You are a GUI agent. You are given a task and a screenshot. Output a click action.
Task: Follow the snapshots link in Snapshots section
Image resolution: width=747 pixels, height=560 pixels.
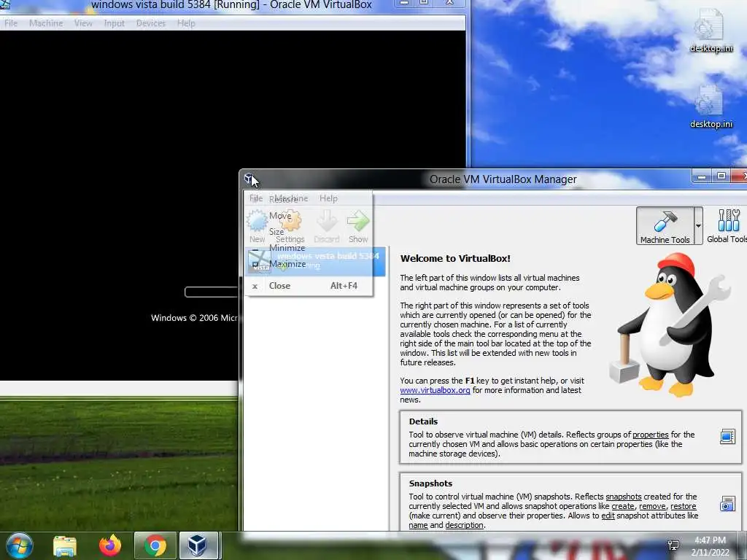(x=623, y=497)
